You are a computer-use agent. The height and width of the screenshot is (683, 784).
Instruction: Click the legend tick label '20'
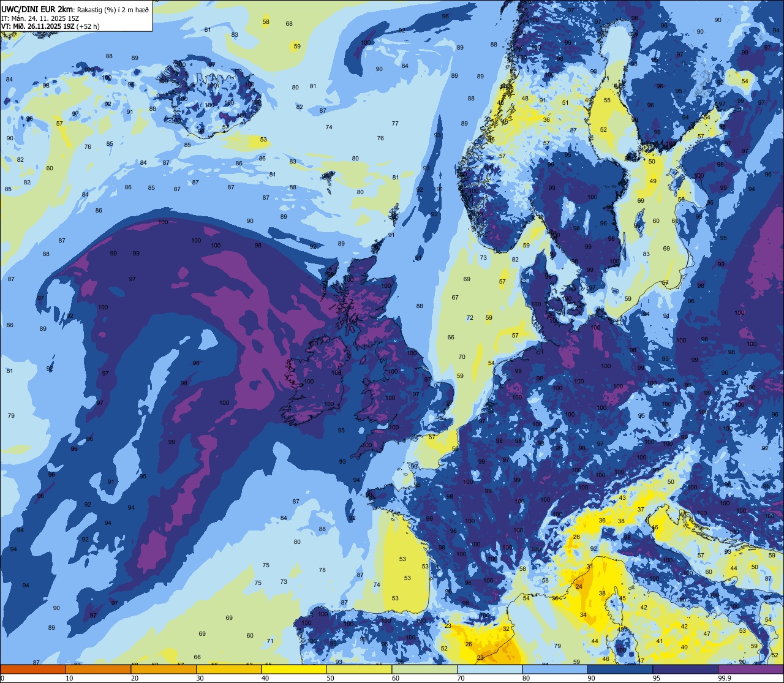click(x=135, y=678)
